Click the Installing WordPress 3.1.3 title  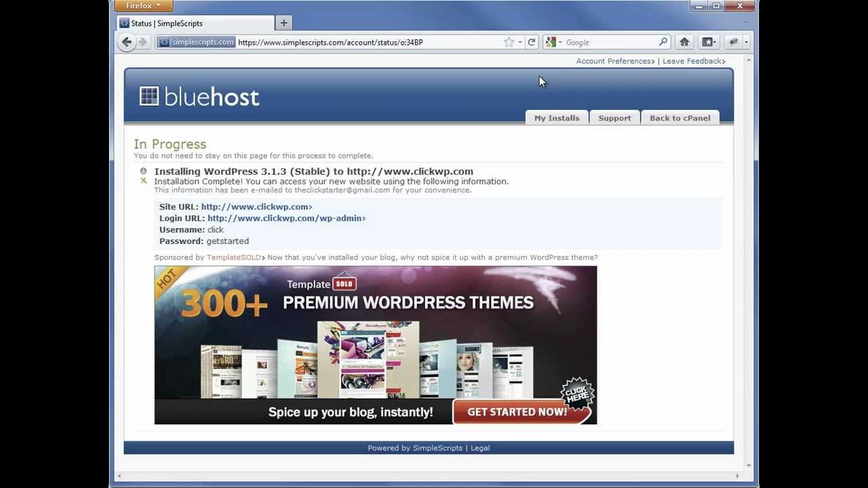point(313,171)
